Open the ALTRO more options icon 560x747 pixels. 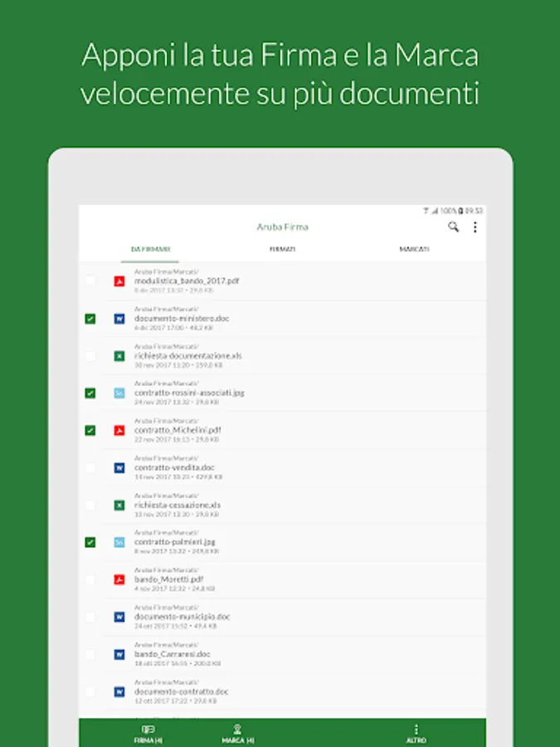tap(416, 730)
